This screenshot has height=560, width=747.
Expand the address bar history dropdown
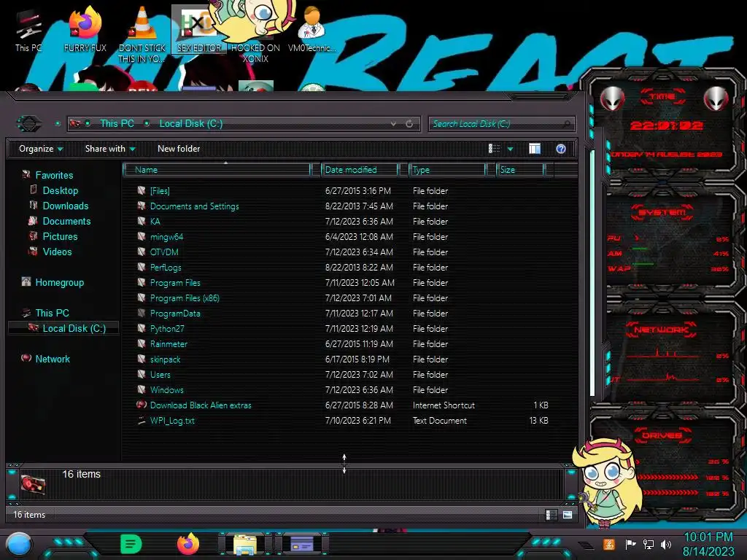pos(393,124)
